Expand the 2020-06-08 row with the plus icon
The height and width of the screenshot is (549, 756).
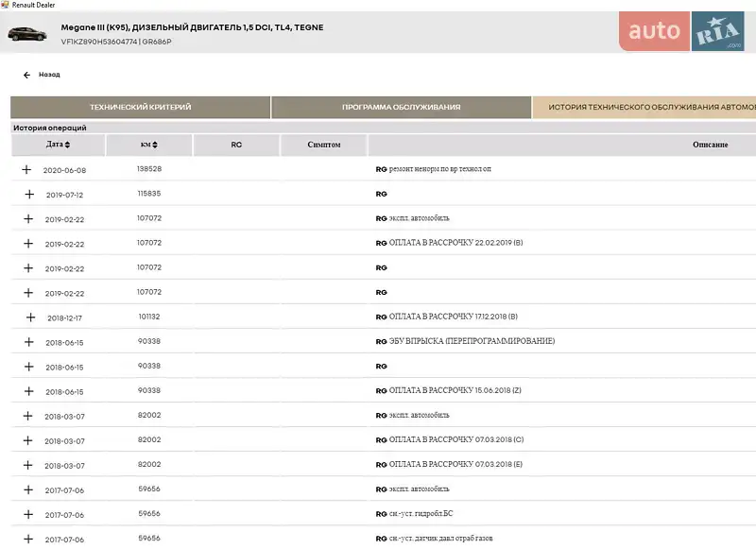click(x=26, y=169)
